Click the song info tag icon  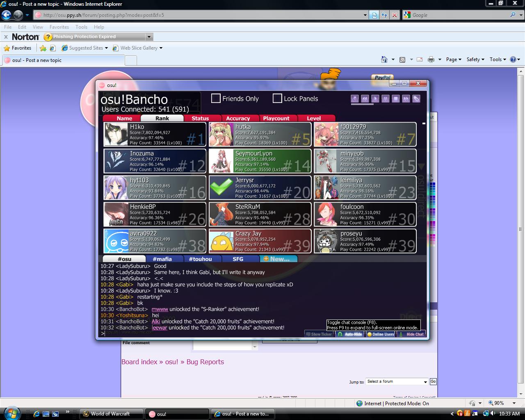point(416,98)
